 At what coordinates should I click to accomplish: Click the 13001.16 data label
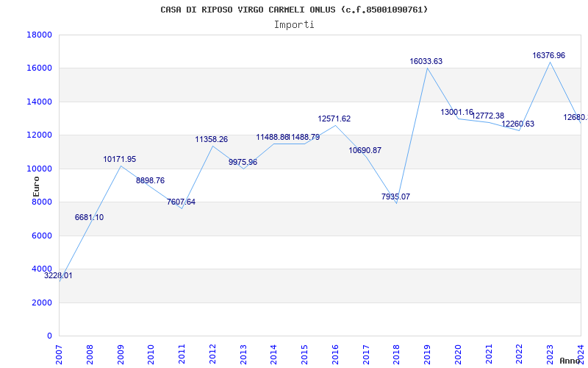[x=457, y=112]
